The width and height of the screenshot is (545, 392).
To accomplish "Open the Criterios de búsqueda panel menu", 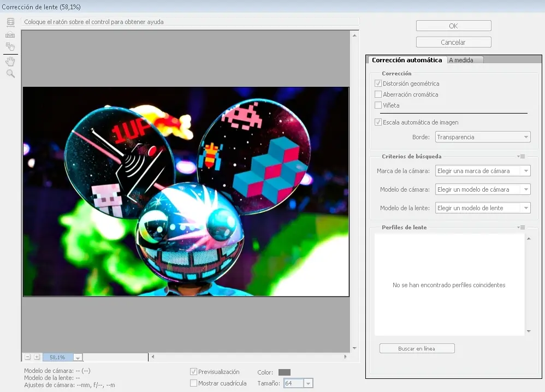I will [522, 157].
